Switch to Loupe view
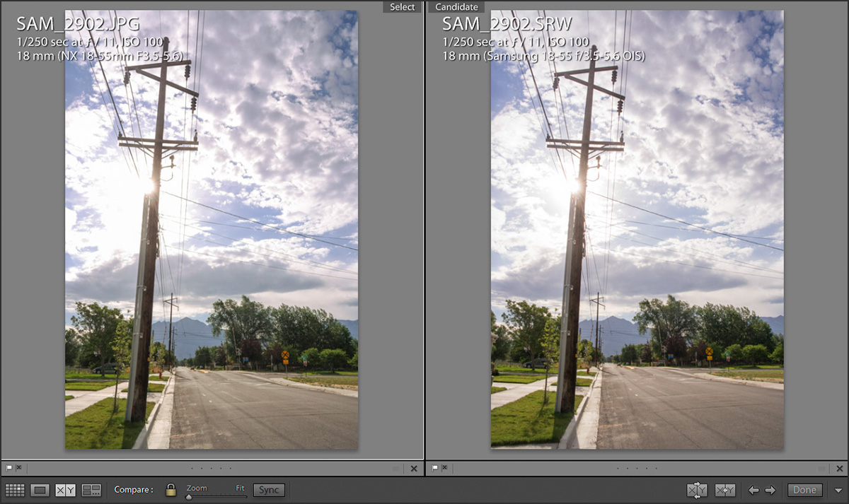Viewport: 849px width, 504px height. (40, 490)
